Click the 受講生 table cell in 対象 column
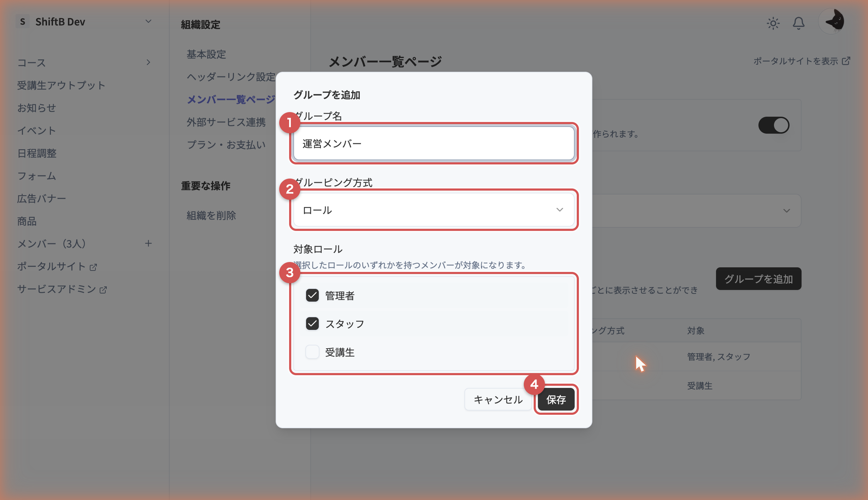 tap(700, 385)
